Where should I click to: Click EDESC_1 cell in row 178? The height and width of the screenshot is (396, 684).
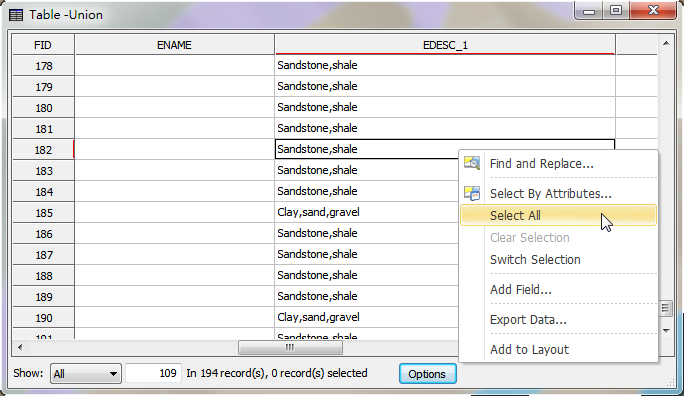[445, 65]
